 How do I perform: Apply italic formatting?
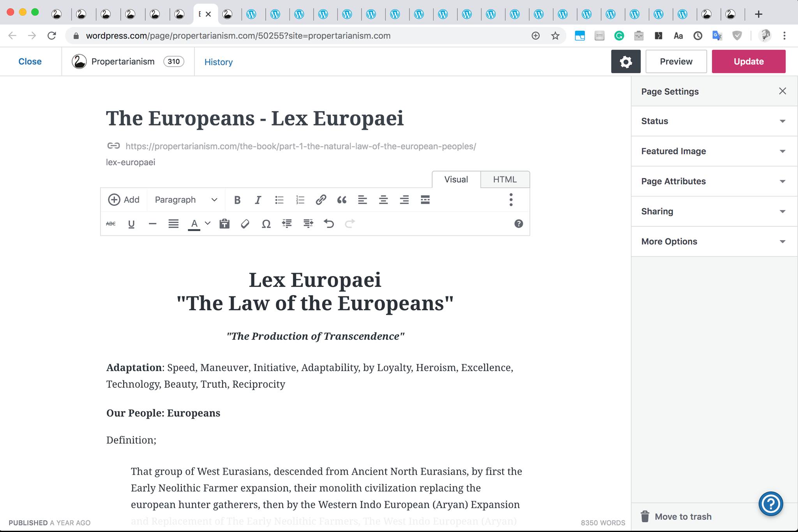(258, 200)
